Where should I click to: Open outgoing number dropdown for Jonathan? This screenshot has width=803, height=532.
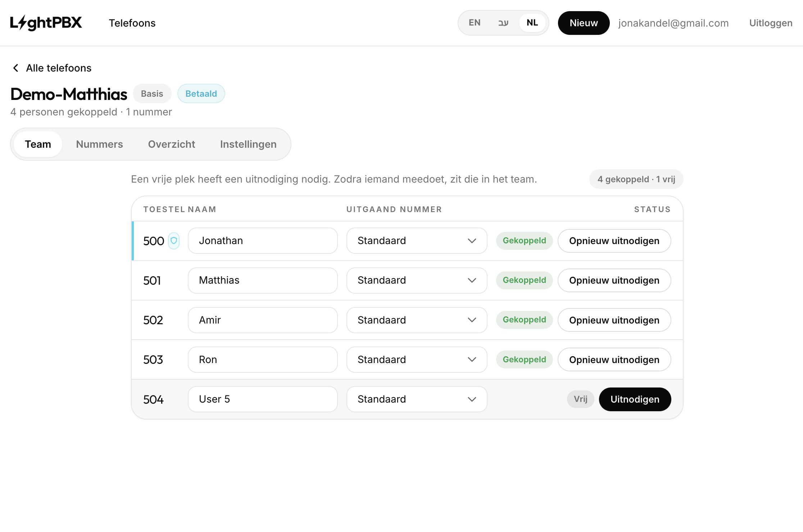point(417,241)
